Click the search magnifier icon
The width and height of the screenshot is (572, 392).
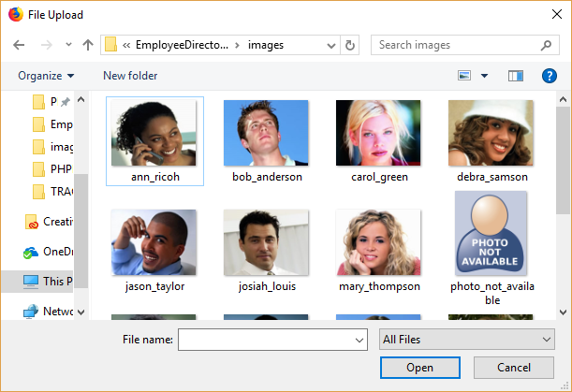click(x=547, y=45)
